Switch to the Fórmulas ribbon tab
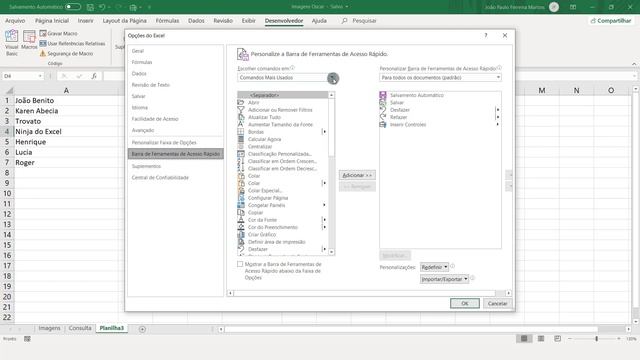Viewport: 640px width, 360px height. [167, 20]
